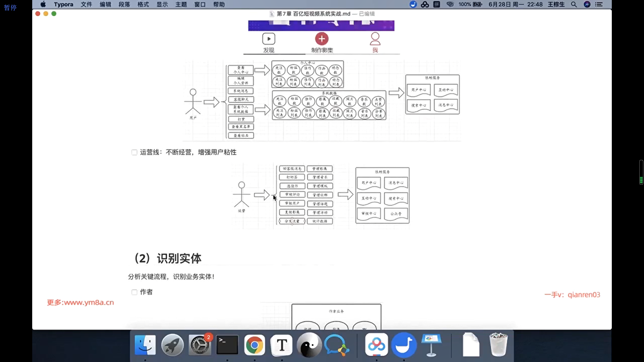
Task: Check the 运营线 task checkbox
Action: pyautogui.click(x=135, y=153)
